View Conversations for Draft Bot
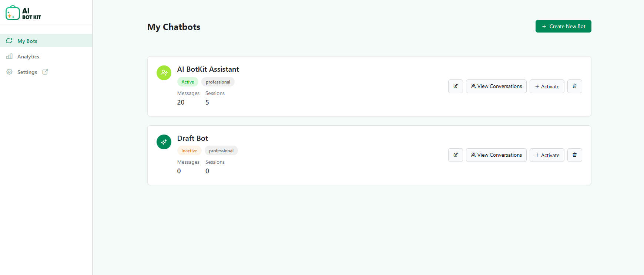Viewport: 644px width, 275px height. point(496,155)
